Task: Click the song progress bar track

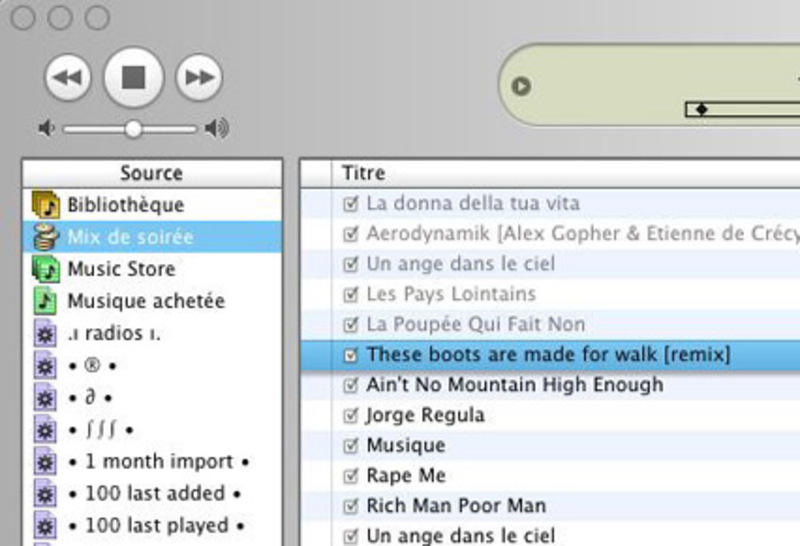Action: [743, 109]
